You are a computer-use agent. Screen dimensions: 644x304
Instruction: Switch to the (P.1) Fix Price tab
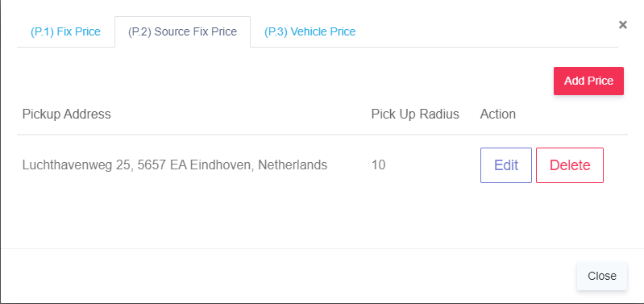coord(66,31)
